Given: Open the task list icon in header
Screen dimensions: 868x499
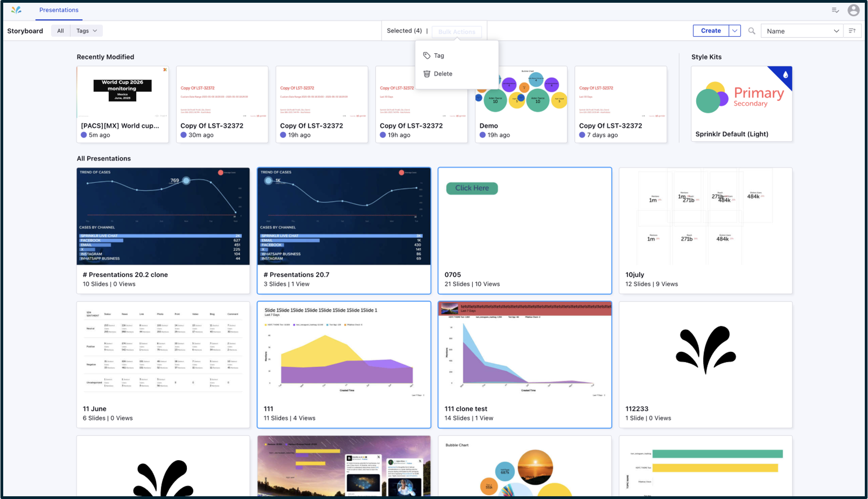Looking at the screenshot, I should coord(835,10).
